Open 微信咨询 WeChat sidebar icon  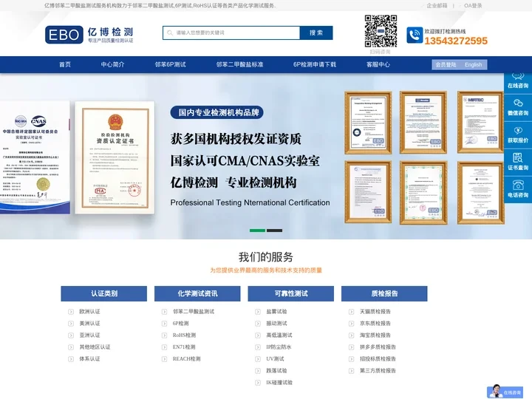tap(518, 108)
